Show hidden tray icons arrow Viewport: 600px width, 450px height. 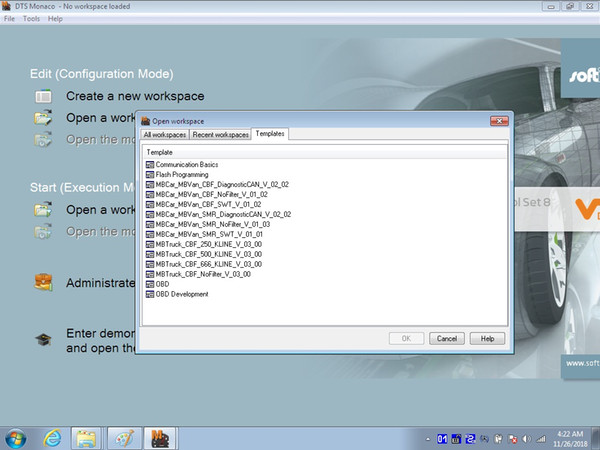[x=428, y=439]
